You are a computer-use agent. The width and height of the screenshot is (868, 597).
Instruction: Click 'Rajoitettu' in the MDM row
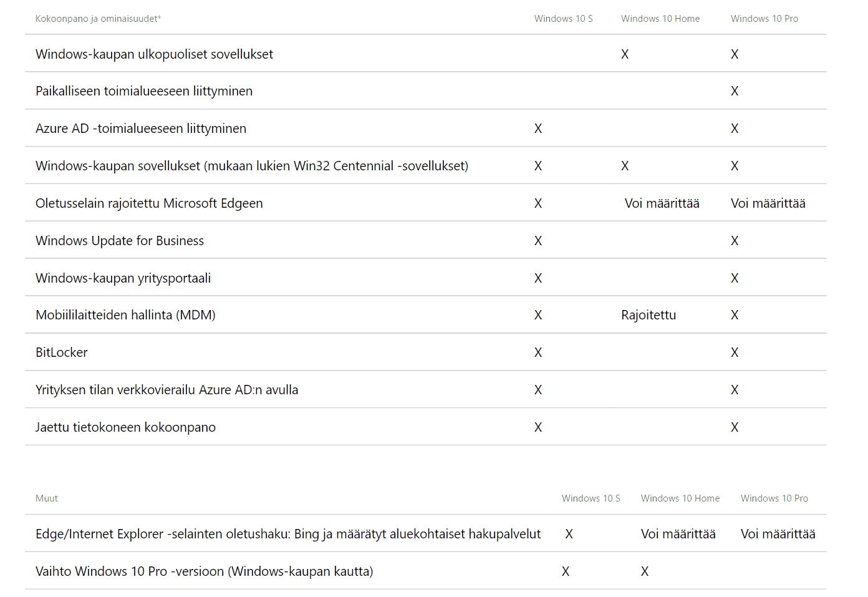pyautogui.click(x=648, y=315)
